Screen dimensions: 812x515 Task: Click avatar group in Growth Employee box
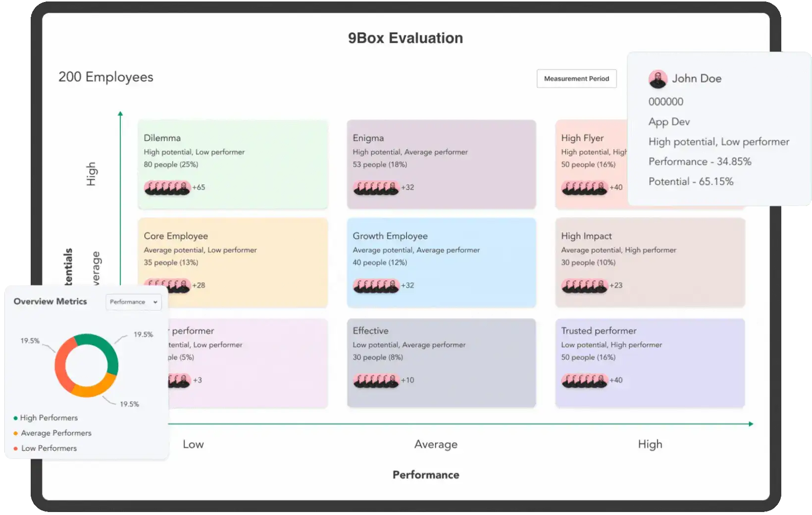click(x=376, y=286)
